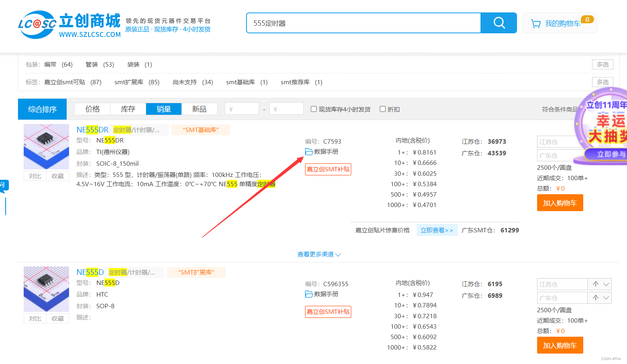Click 收藏 for NE555DR
Viewport: 627px width, 364px height.
coord(57,176)
